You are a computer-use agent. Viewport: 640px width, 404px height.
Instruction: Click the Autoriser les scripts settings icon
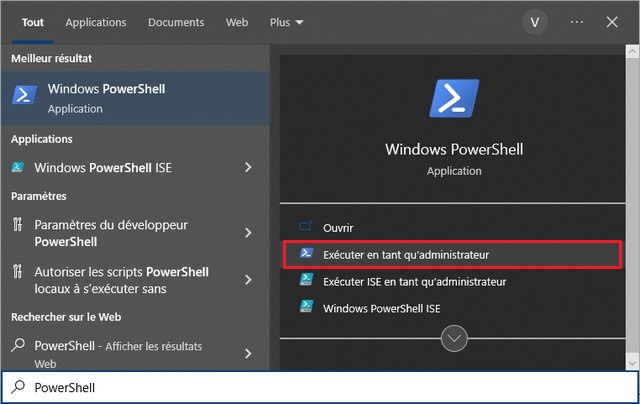click(17, 271)
